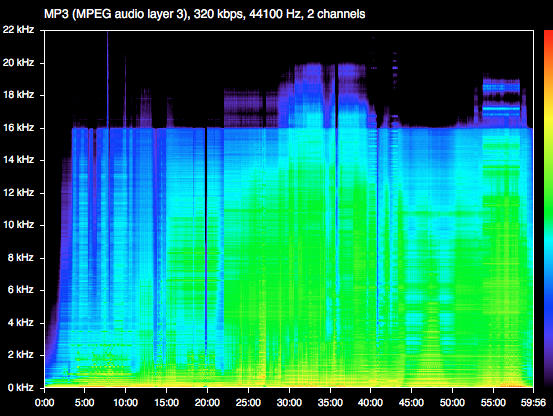Click the MP3 file info header text
The height and width of the screenshot is (416, 553).
205,14
